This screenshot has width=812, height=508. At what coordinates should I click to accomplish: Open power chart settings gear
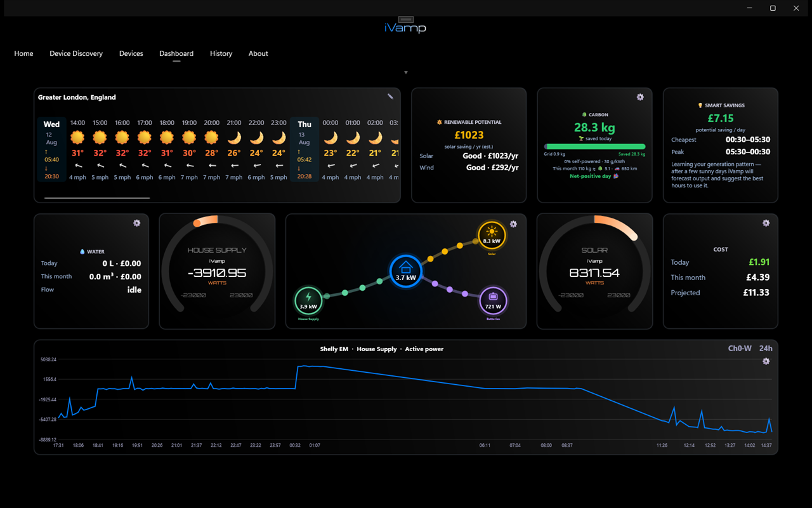(x=766, y=361)
